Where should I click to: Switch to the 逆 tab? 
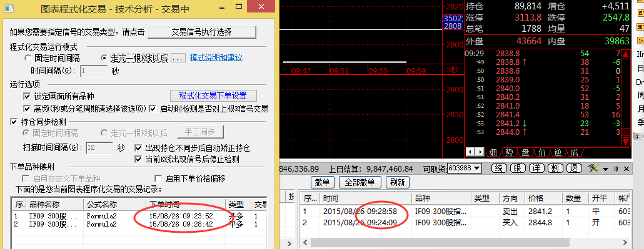tap(558, 152)
